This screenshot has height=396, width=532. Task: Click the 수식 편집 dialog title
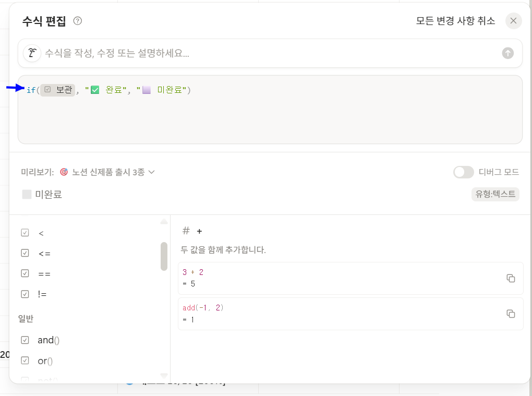[44, 21]
